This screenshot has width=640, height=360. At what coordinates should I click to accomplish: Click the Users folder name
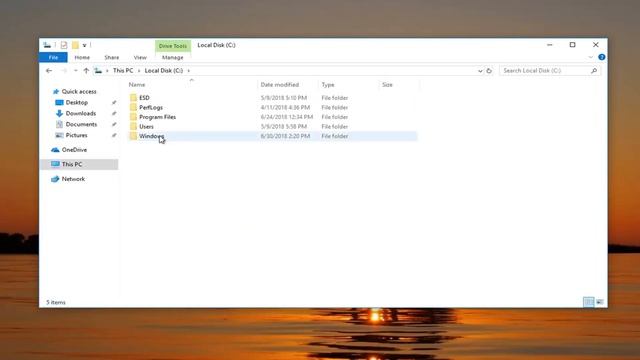point(147,127)
